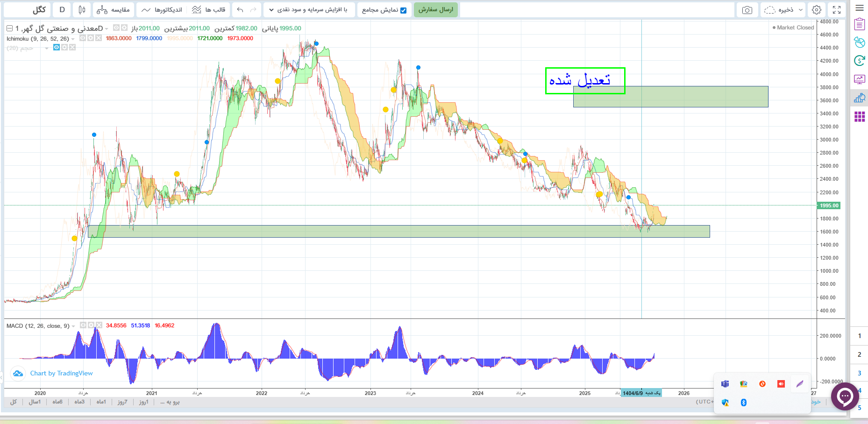Open chart settings gear icon

[x=817, y=10]
